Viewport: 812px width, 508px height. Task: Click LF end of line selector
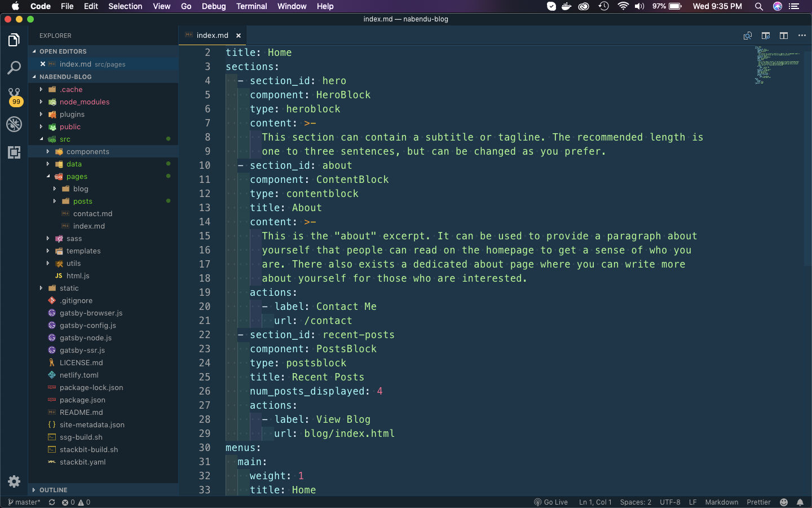click(x=692, y=502)
